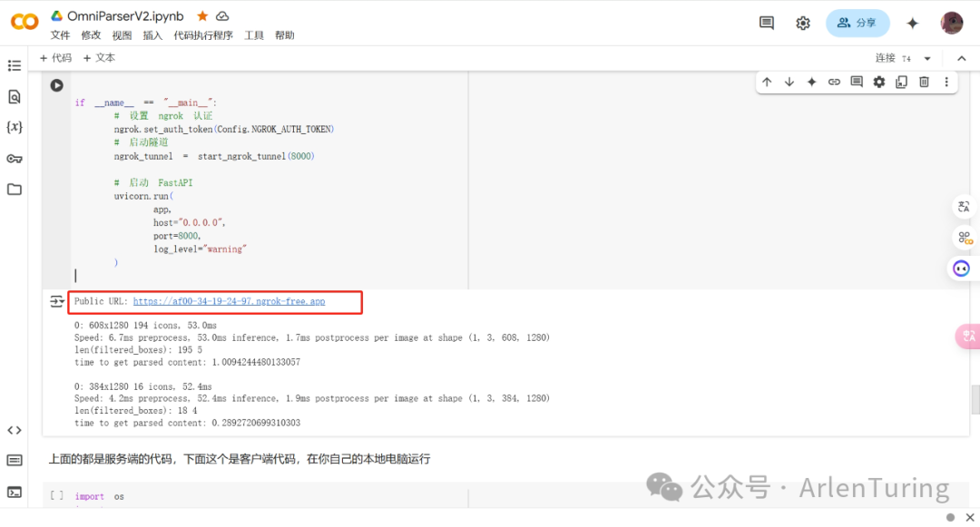
Task: Click the OmniParserV2.ipynb notebook title
Action: (125, 16)
